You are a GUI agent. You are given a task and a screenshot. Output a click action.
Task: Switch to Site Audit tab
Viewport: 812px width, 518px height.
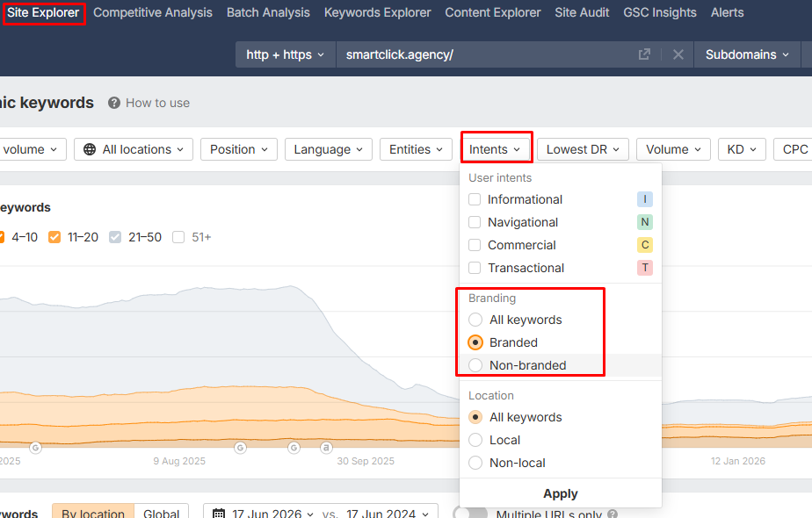coord(582,13)
